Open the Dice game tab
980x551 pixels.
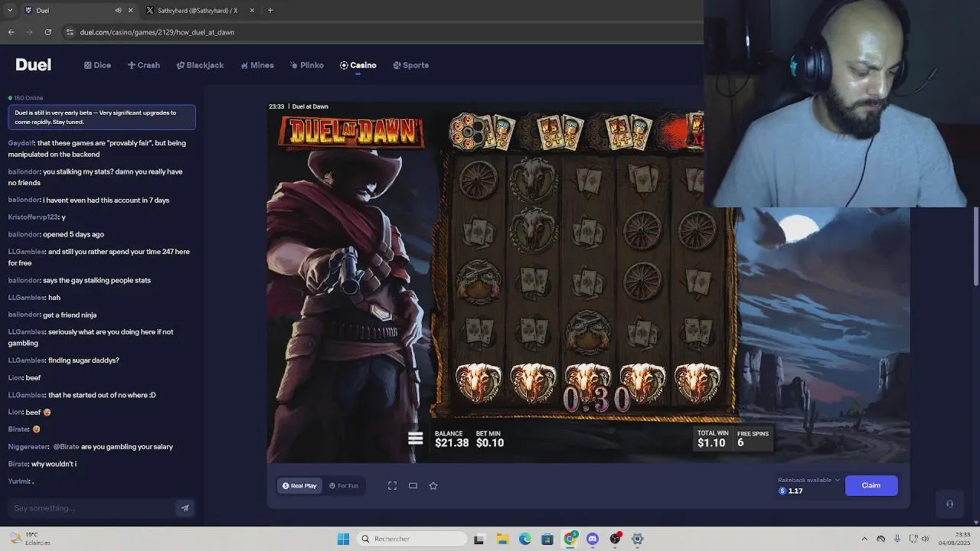pos(97,65)
